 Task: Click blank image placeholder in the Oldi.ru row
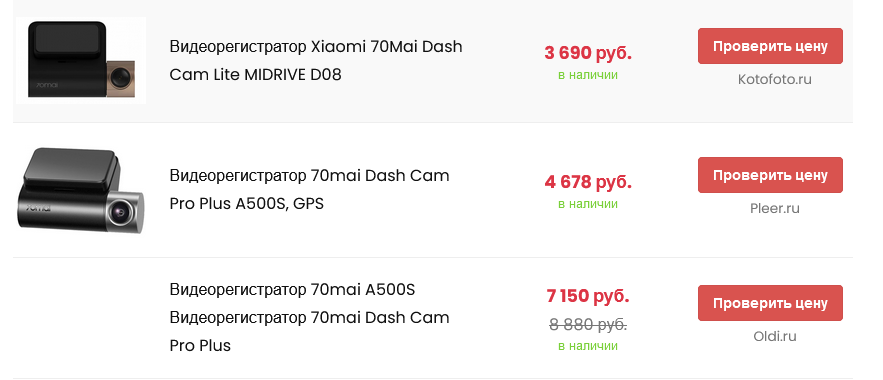(x=81, y=318)
